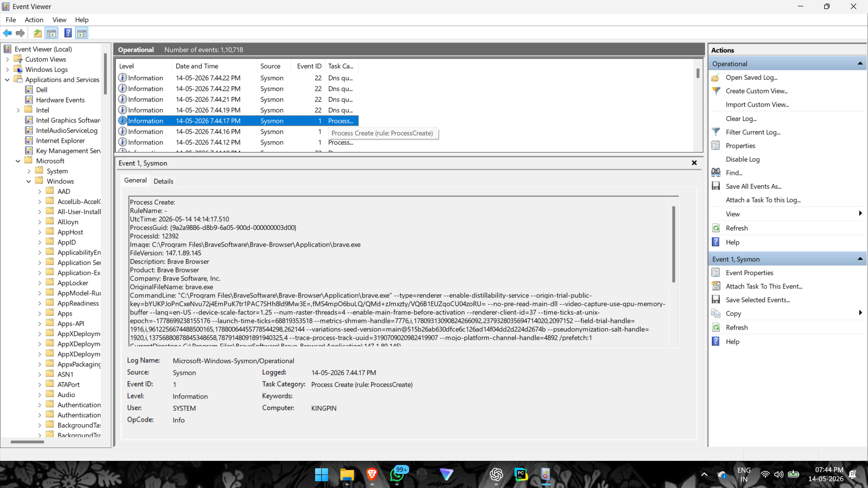This screenshot has width=868, height=488.
Task: Open the View menu
Action: coord(59,20)
